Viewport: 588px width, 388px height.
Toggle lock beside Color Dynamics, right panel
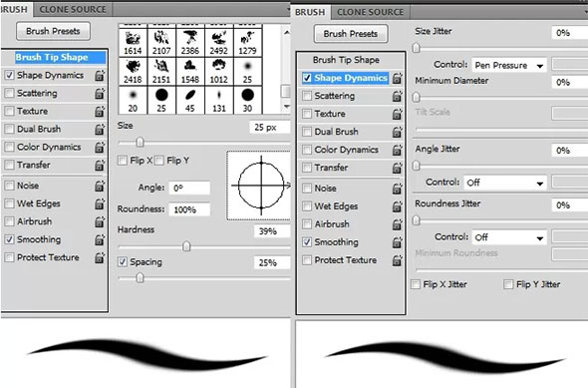pos(397,150)
